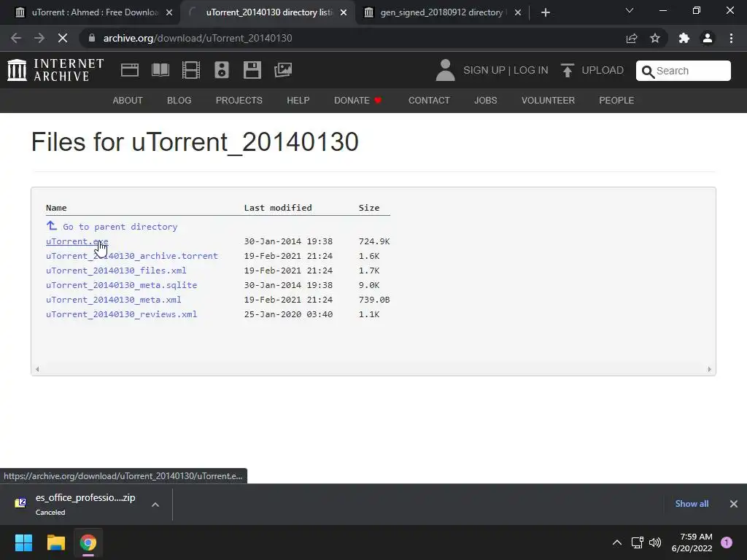Screen dimensions: 747x560
Task: Open the DONATE menu item
Action: coord(357,101)
